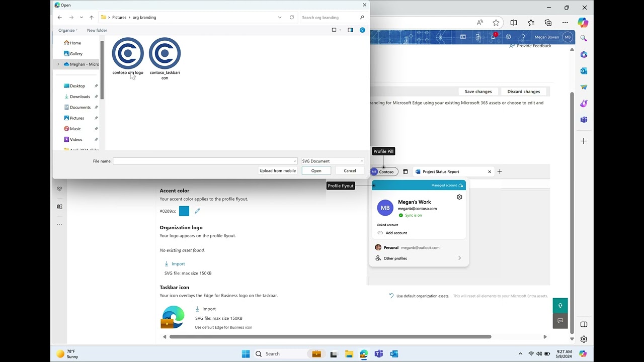Click the horizontal scrollbar on branding page

[x=330, y=337]
